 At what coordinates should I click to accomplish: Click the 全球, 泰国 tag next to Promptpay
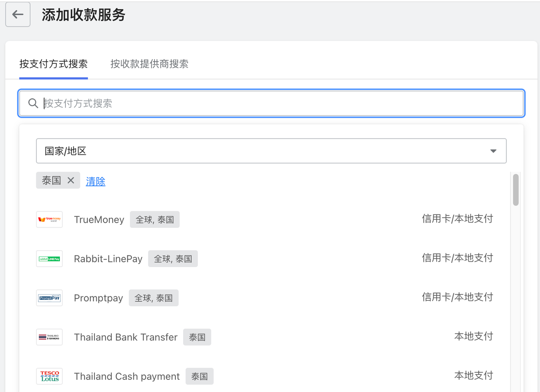[x=154, y=297]
